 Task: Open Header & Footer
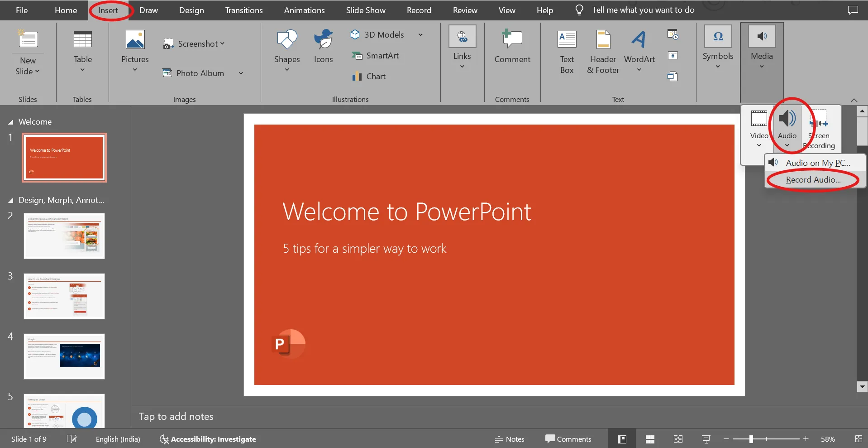[603, 52]
